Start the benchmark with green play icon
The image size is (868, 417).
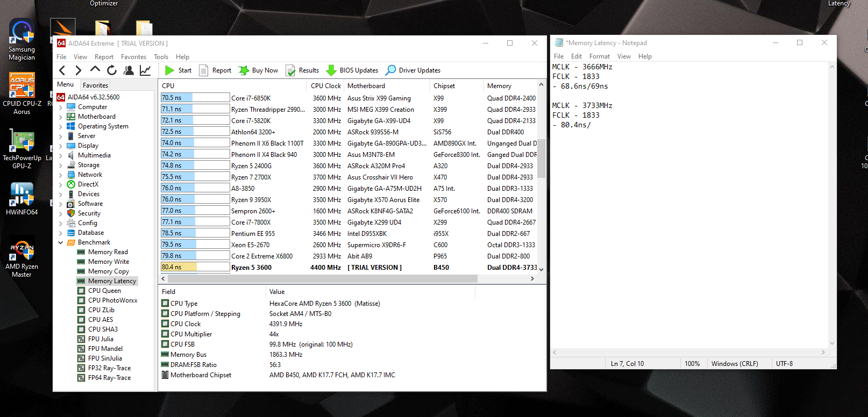[169, 70]
